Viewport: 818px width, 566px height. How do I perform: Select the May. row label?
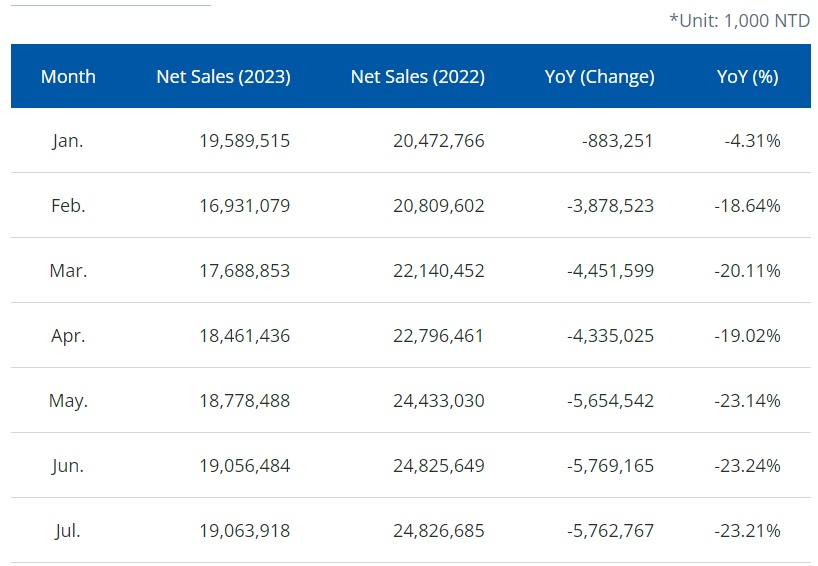coord(68,401)
